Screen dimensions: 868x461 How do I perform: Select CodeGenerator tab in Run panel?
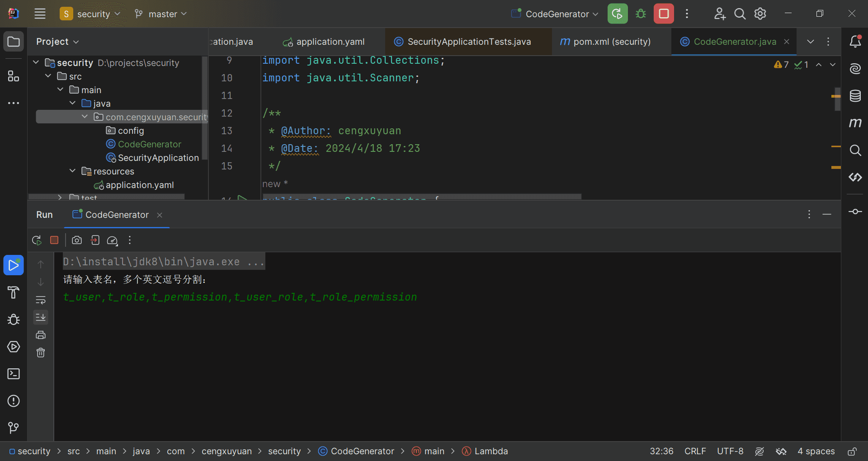pos(111,215)
